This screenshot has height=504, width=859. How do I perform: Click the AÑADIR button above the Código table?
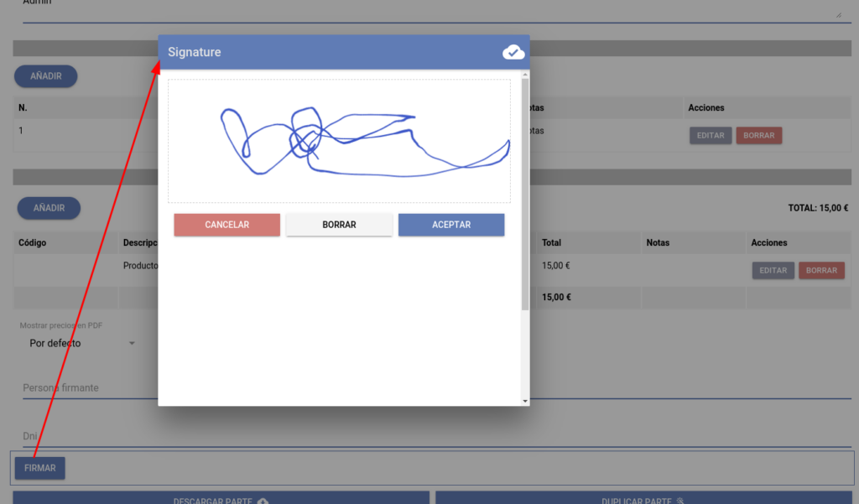49,208
